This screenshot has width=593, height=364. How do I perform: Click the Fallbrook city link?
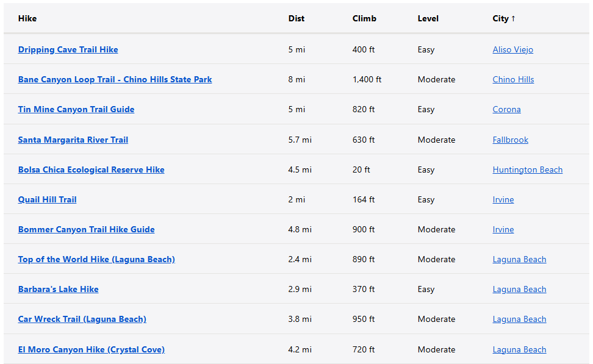[x=510, y=140]
